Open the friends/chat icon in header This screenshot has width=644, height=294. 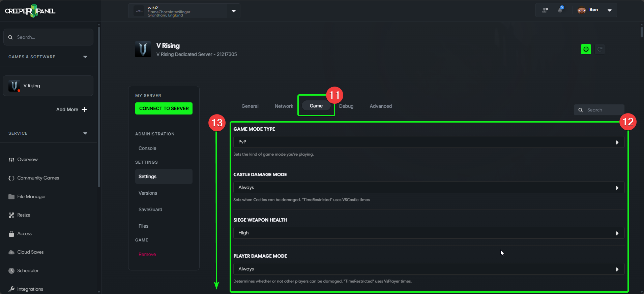(x=545, y=10)
